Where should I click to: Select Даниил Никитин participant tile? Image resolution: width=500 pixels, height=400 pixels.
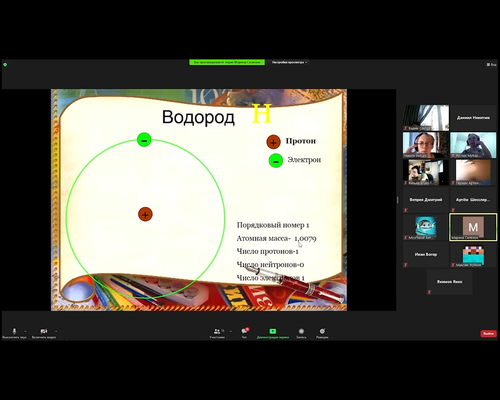pos(473,118)
